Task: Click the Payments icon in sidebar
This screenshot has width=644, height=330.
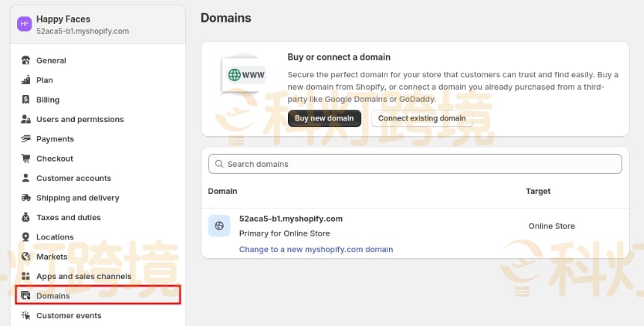Action: (x=26, y=139)
